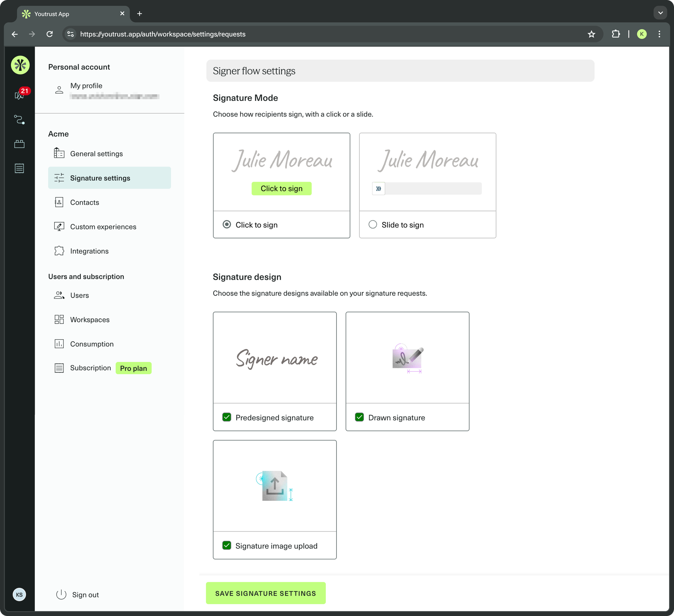Image resolution: width=674 pixels, height=616 pixels.
Task: Open the browser Extensions puzzle icon
Action: click(x=616, y=34)
